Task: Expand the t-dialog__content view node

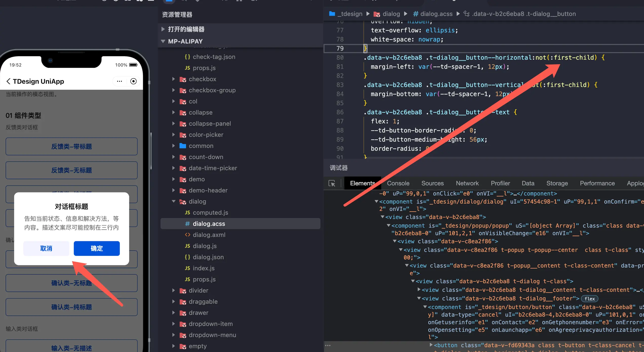Action: [419, 290]
